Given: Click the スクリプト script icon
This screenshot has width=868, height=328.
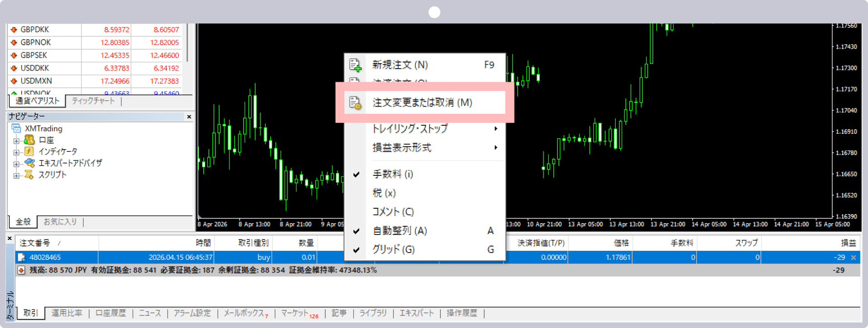Looking at the screenshot, I should point(29,174).
